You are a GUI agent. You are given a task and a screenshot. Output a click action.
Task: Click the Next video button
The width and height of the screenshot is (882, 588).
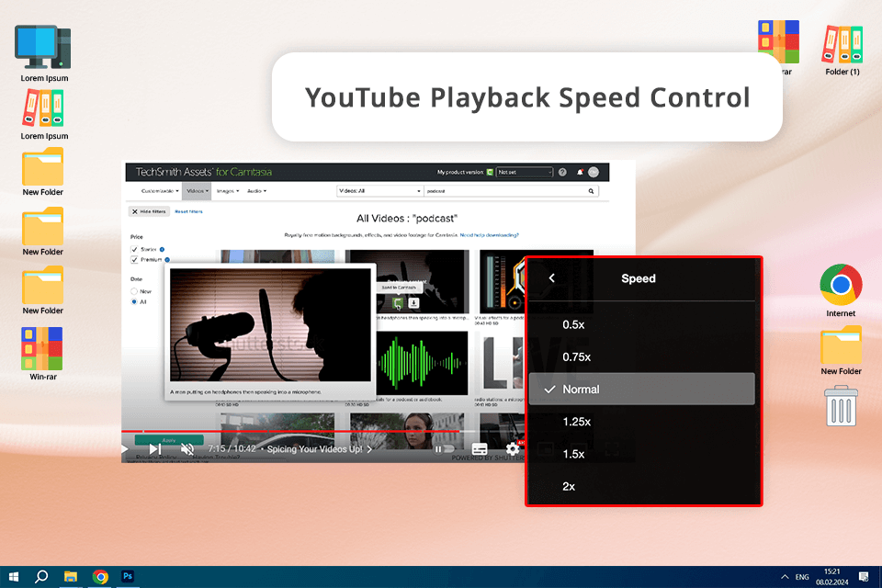(155, 449)
